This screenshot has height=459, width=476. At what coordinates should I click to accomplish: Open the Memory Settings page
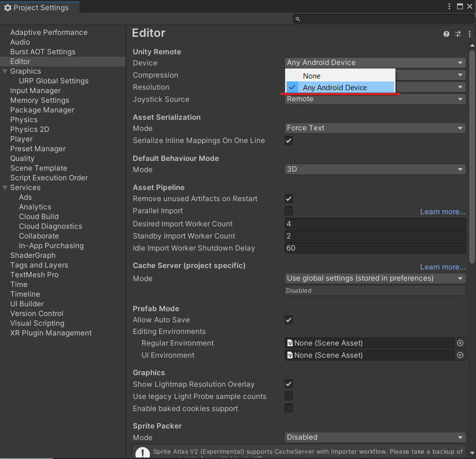coord(39,100)
